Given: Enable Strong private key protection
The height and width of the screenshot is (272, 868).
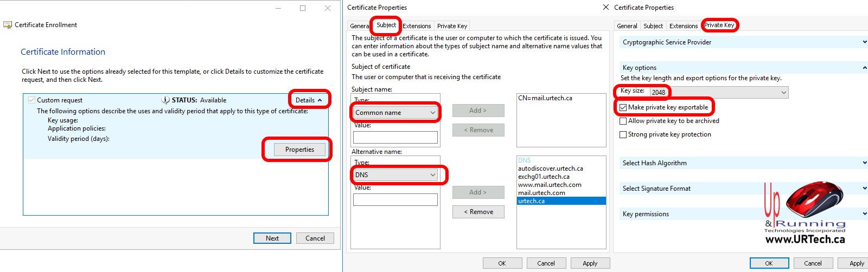Looking at the screenshot, I should [x=623, y=134].
